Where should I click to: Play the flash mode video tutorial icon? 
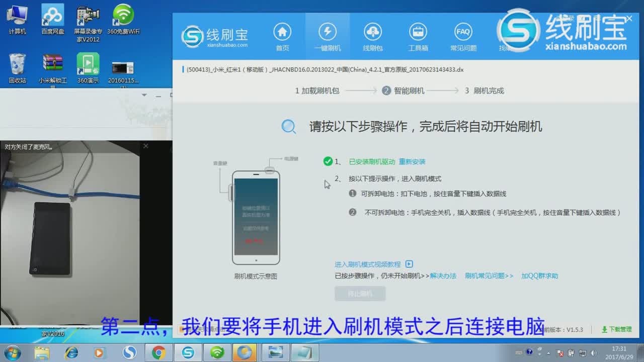(x=410, y=264)
